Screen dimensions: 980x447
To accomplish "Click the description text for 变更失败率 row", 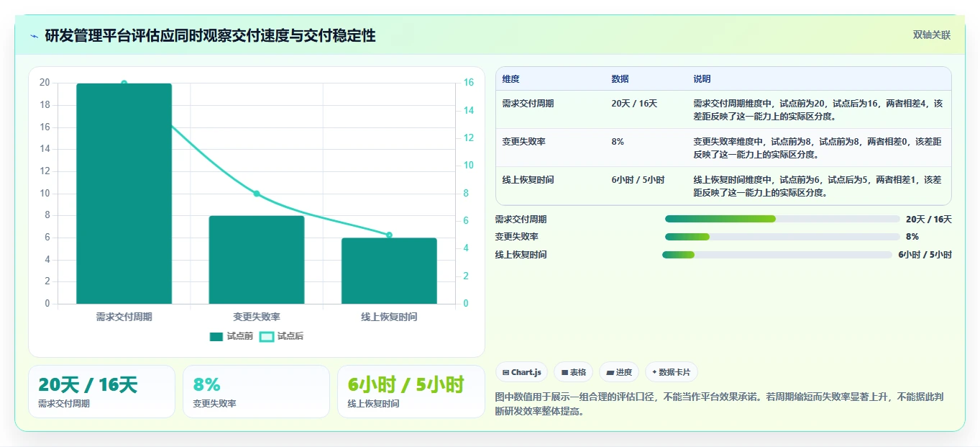I will pyautogui.click(x=818, y=148).
